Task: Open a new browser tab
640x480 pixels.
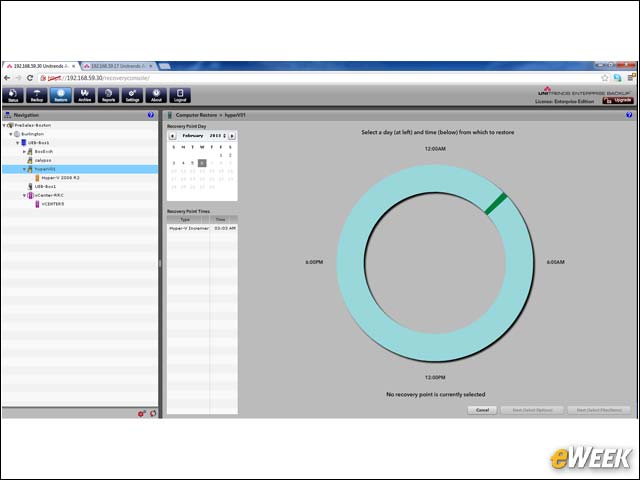Action: [164, 66]
